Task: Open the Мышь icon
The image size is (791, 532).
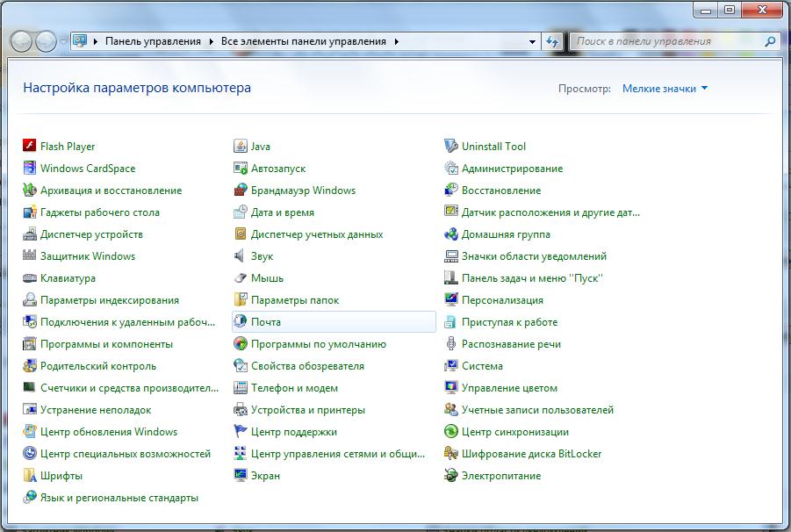Action: 241,278
